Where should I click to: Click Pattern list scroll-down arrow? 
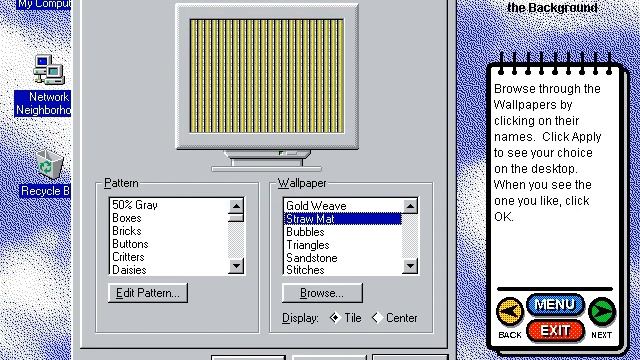point(236,266)
